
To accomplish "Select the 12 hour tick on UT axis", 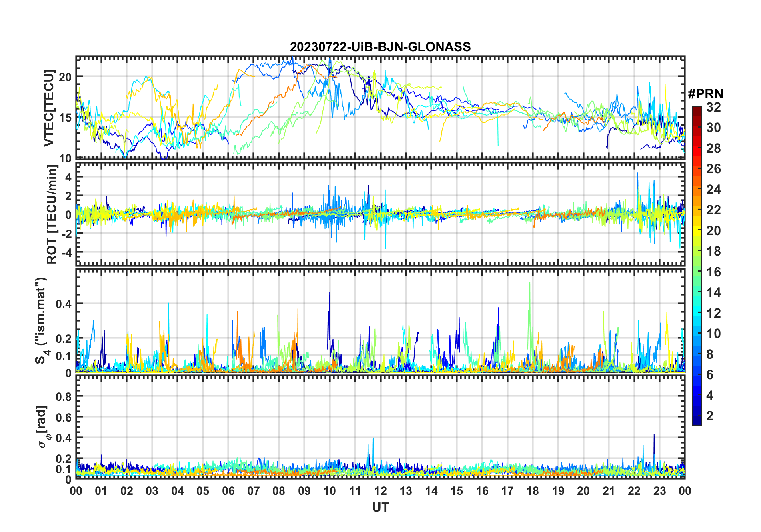I will 380,491.
